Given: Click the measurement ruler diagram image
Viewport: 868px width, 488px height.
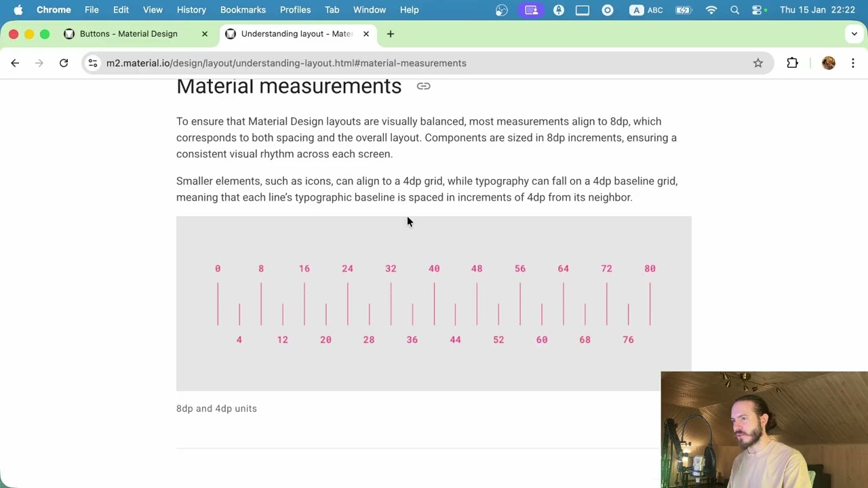Looking at the screenshot, I should coord(434,304).
